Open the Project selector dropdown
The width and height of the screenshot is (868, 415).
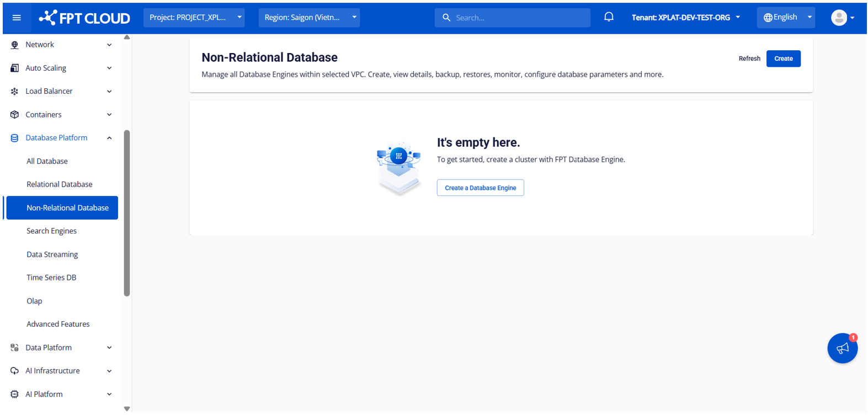[x=194, y=18]
